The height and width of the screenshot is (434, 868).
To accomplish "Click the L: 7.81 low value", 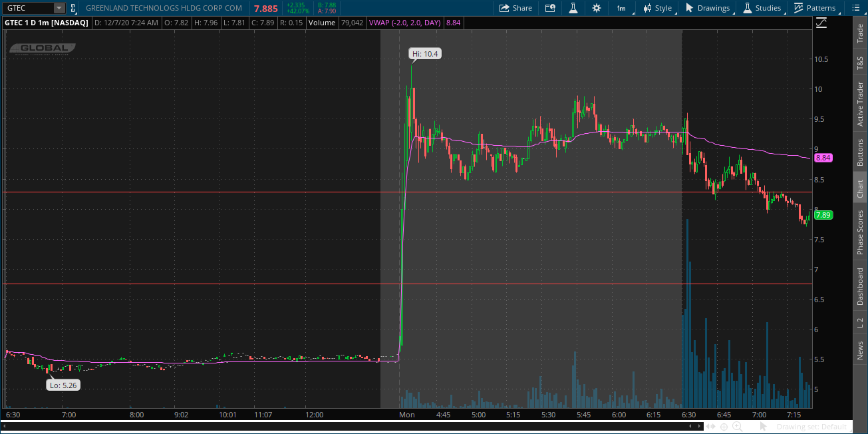I will coord(235,23).
